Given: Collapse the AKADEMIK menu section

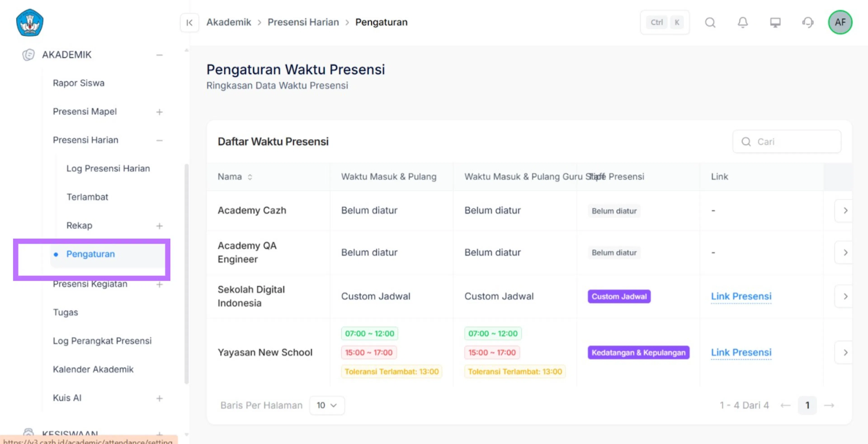Looking at the screenshot, I should [159, 55].
